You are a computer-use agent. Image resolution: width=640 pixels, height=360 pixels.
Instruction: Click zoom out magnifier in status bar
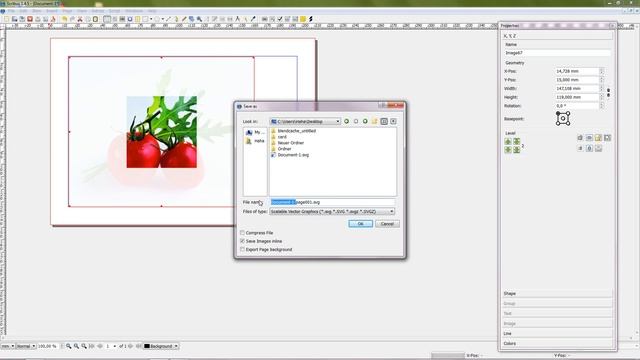click(x=69, y=346)
